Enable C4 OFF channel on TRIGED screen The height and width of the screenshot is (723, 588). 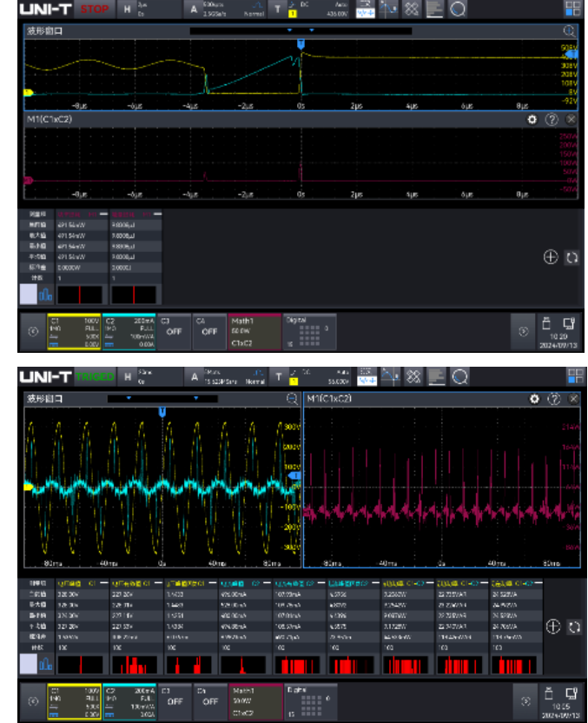coord(208,698)
